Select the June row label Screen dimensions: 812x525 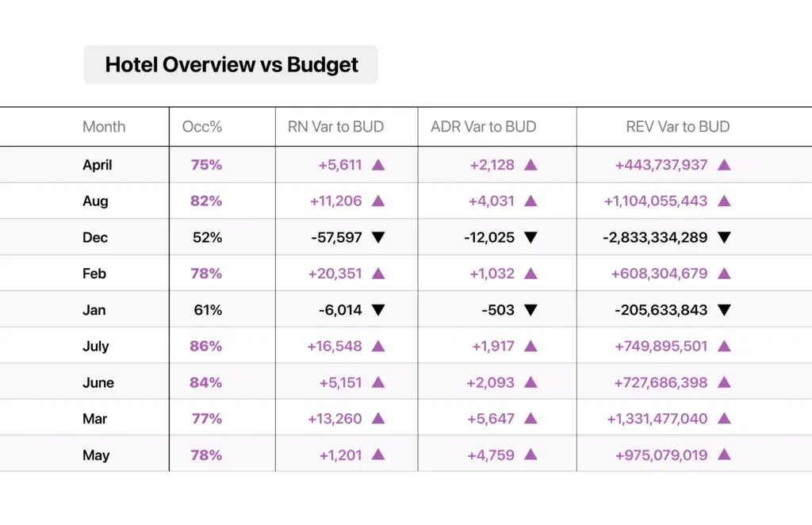98,382
